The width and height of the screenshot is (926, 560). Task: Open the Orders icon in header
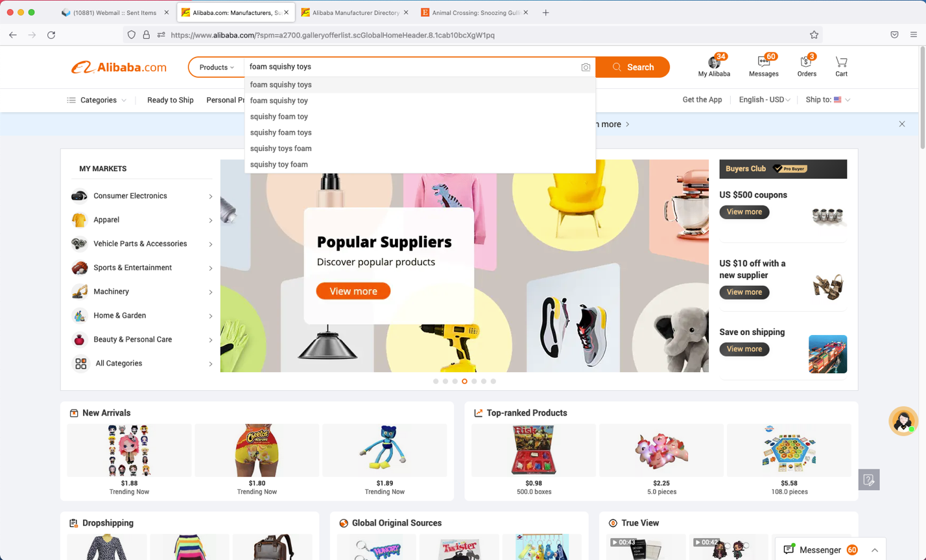coord(806,62)
